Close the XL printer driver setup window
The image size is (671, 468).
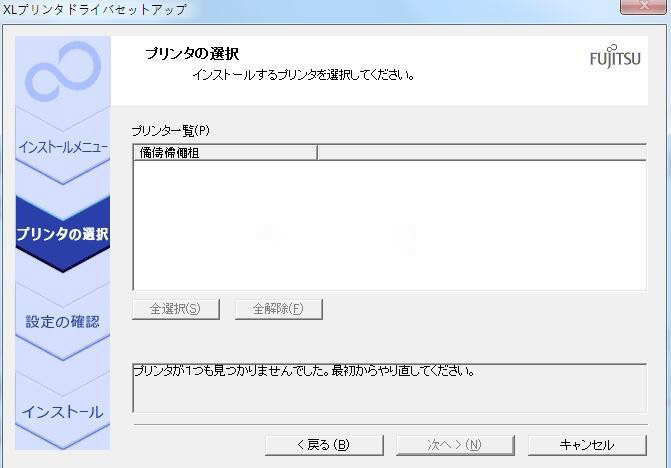pos(643,6)
